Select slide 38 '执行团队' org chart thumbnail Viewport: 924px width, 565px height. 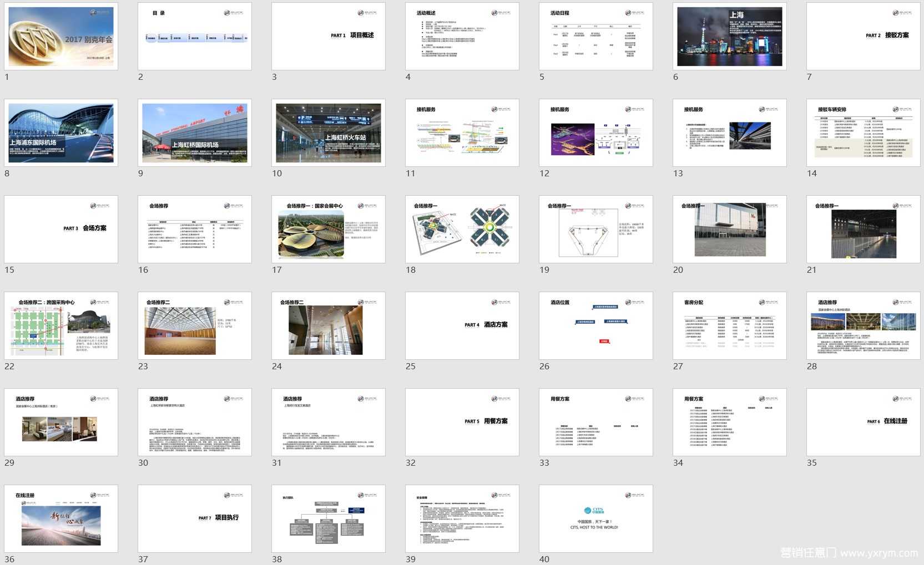pos(329,518)
